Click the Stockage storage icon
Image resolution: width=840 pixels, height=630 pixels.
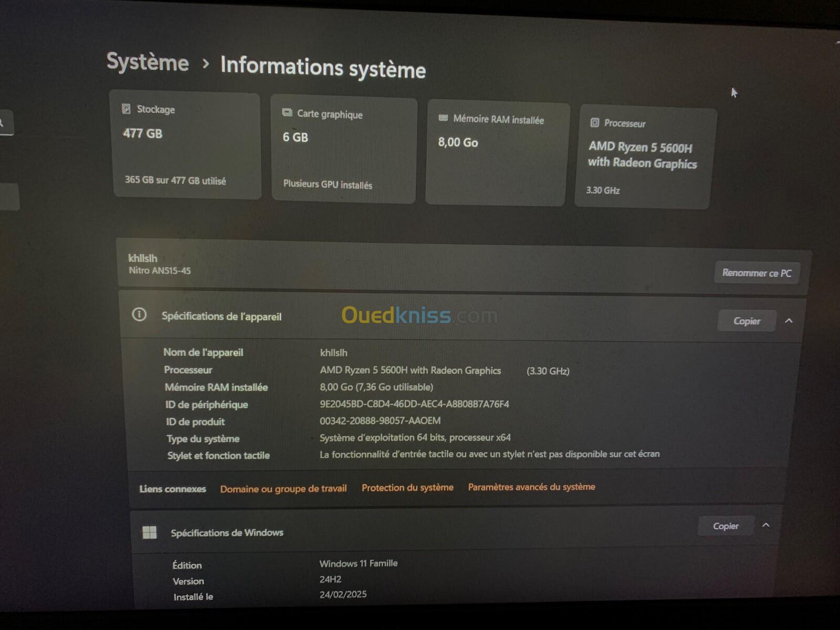click(127, 109)
